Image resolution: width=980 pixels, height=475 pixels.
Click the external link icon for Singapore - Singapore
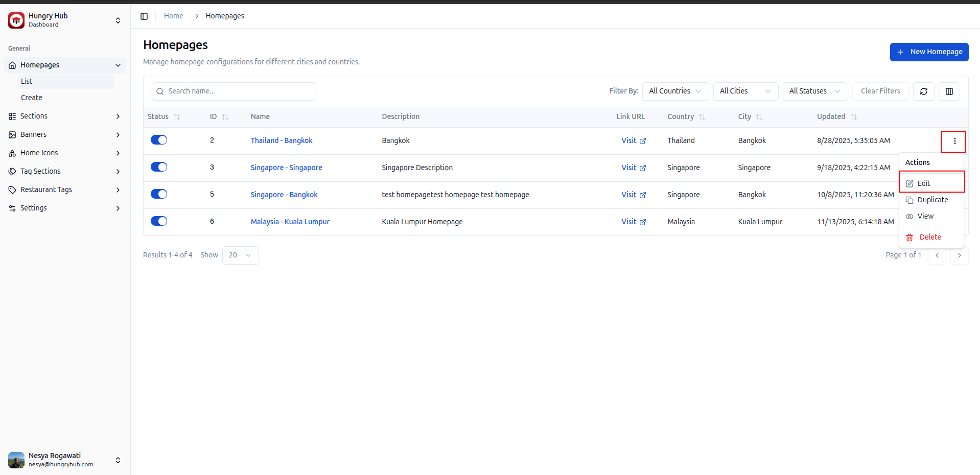click(x=643, y=168)
